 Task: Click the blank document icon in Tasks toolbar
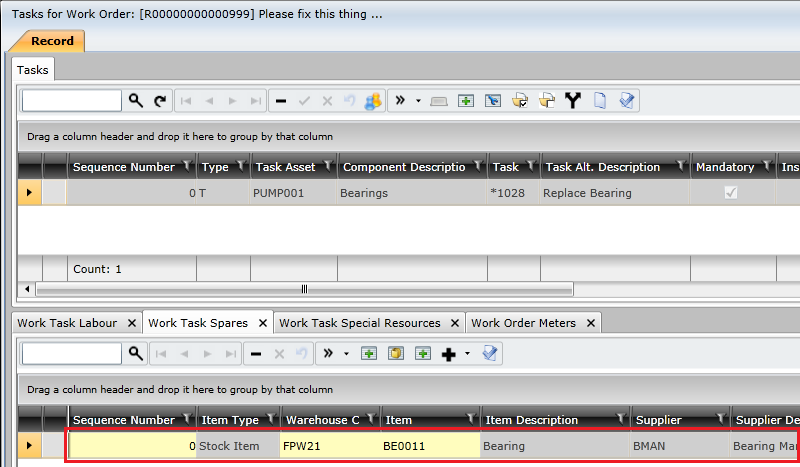[600, 101]
